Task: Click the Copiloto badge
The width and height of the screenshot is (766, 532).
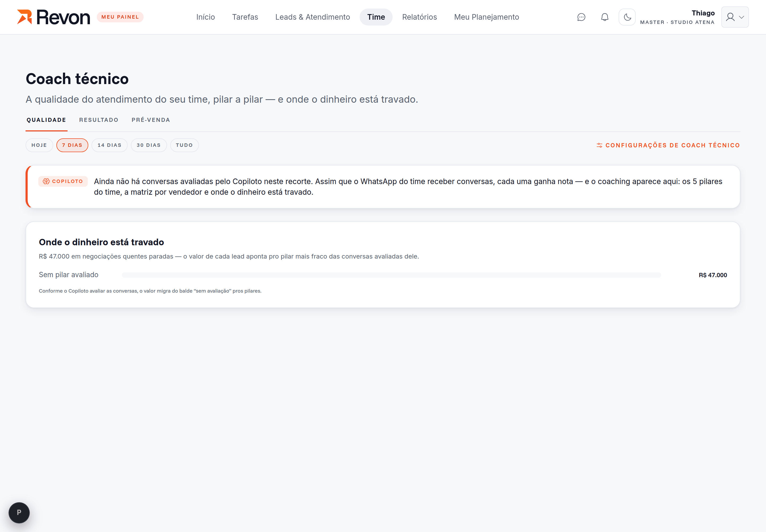Action: [x=63, y=181]
